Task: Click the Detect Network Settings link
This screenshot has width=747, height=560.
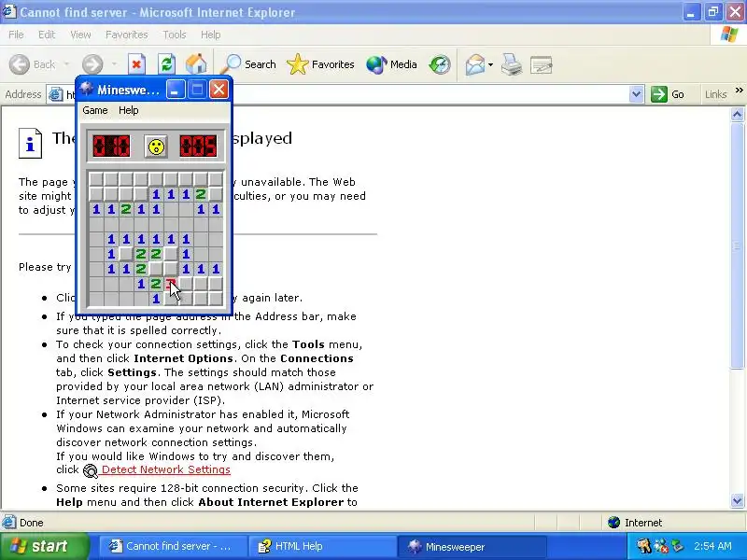Action: [x=166, y=469]
